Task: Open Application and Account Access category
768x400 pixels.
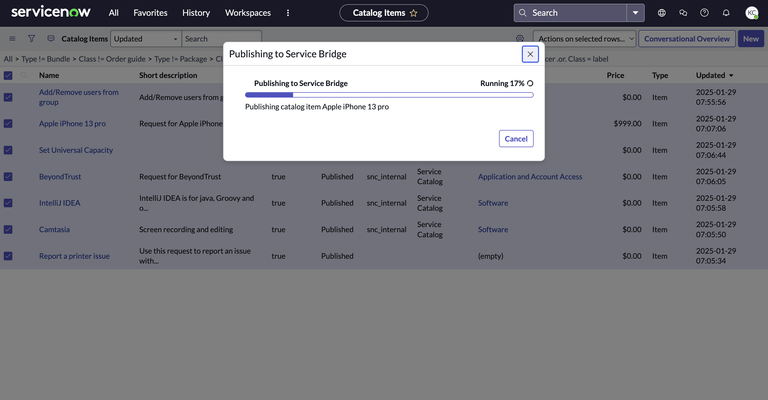Action: 530,177
